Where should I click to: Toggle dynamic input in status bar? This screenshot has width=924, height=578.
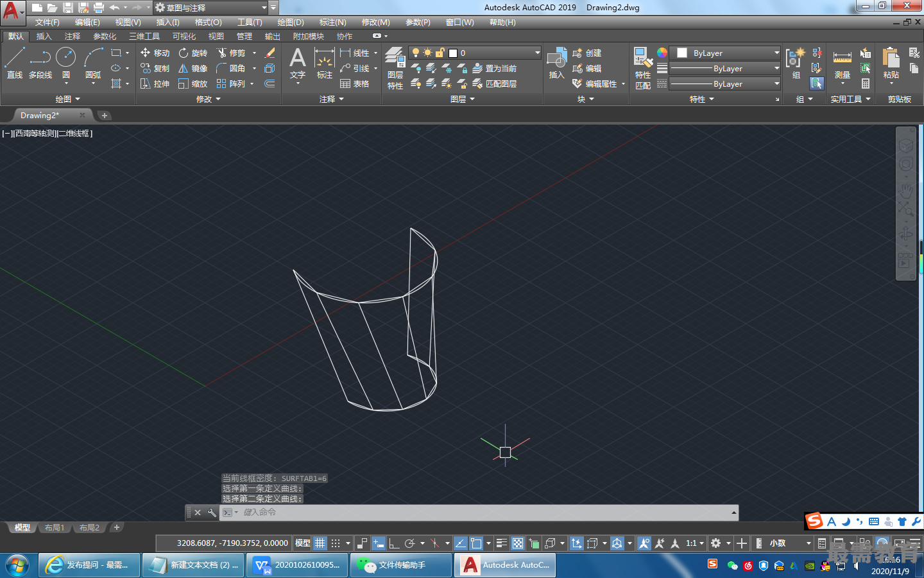pyautogui.click(x=379, y=543)
